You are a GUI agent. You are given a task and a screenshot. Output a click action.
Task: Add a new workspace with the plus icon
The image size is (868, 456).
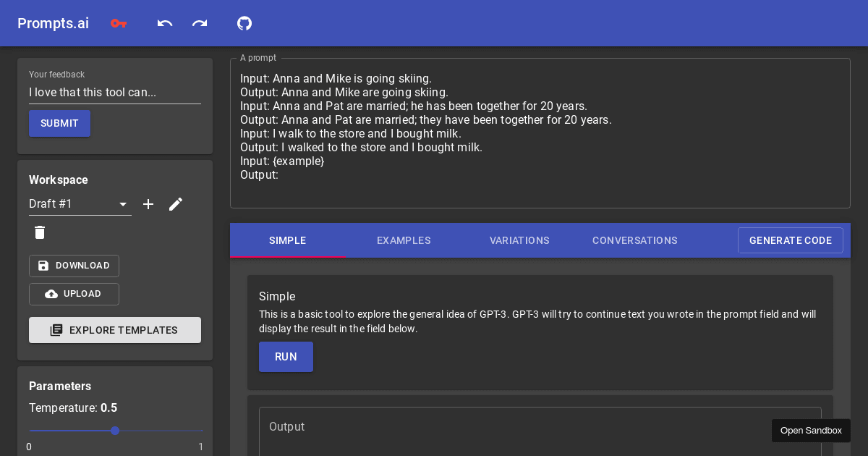coord(148,204)
